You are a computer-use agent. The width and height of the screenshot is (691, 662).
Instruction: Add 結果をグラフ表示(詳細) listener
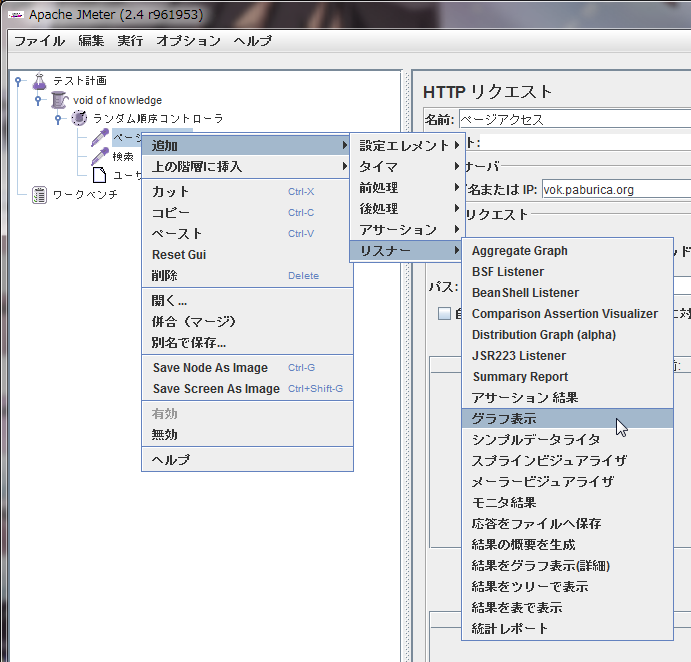point(568,565)
